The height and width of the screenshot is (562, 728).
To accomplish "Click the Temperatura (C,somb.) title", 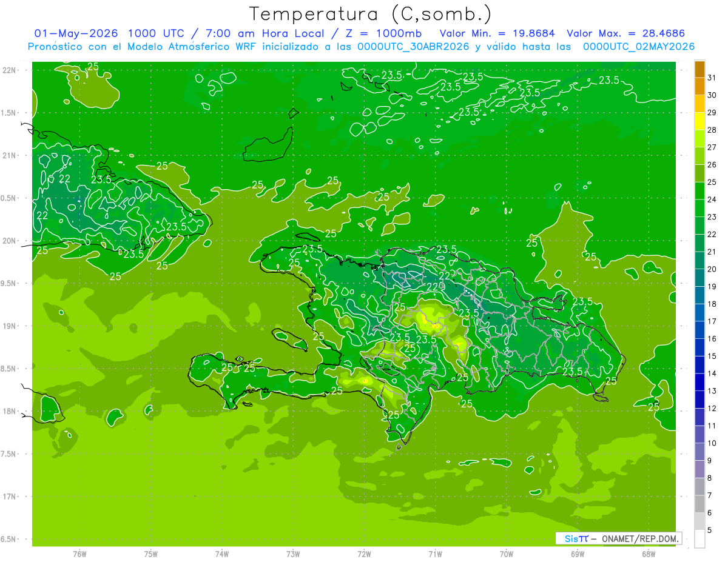I will (371, 13).
